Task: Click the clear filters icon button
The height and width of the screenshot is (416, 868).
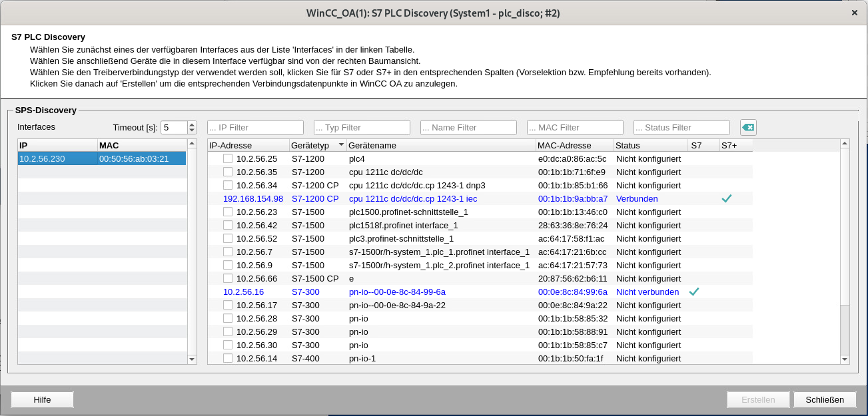Action: pyautogui.click(x=748, y=127)
